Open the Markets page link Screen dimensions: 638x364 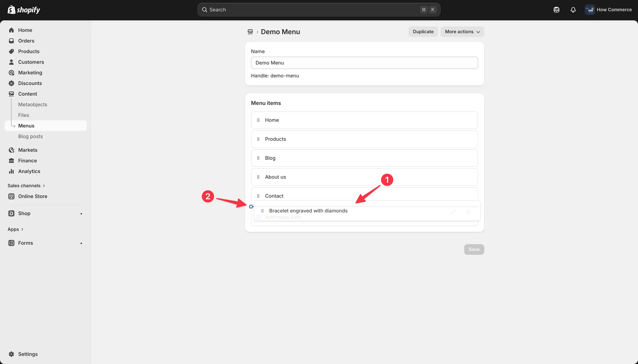click(28, 150)
